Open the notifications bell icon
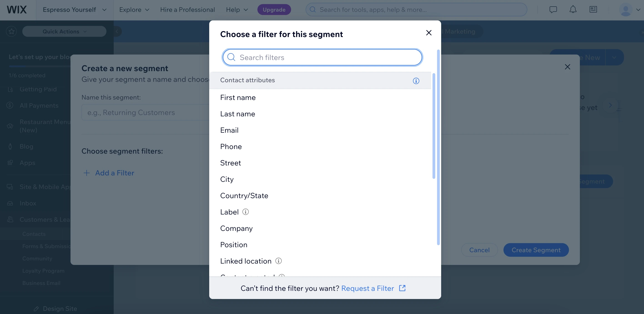This screenshot has height=314, width=644. tap(573, 10)
